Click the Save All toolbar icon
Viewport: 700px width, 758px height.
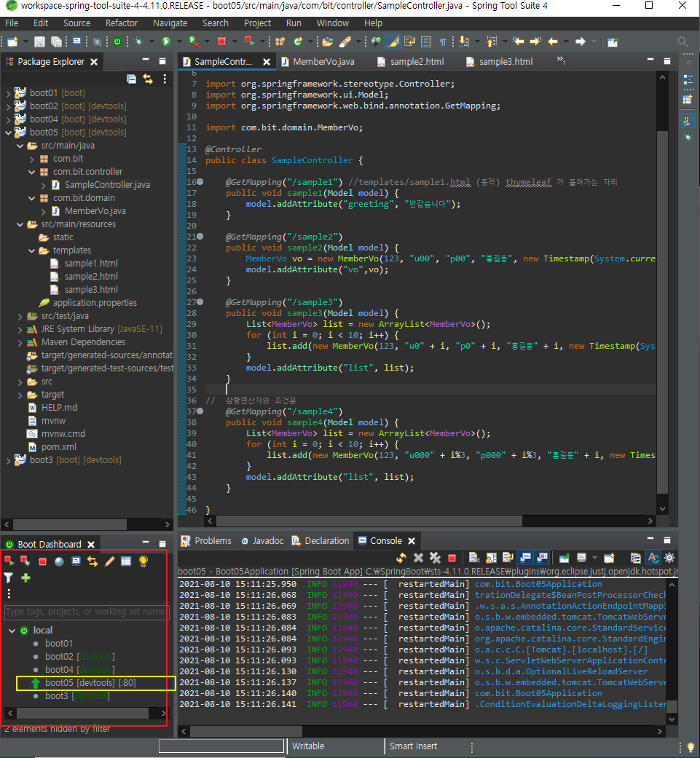pos(56,42)
